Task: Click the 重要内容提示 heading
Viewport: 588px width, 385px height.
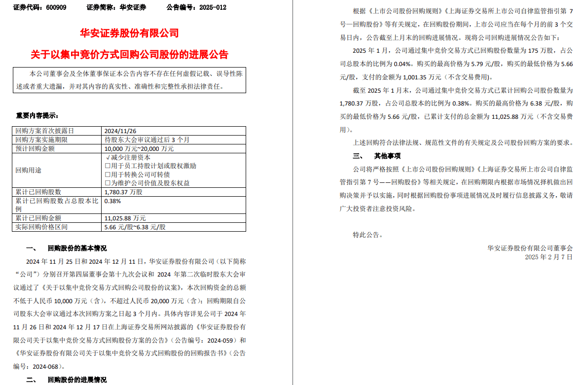Action: 37,116
